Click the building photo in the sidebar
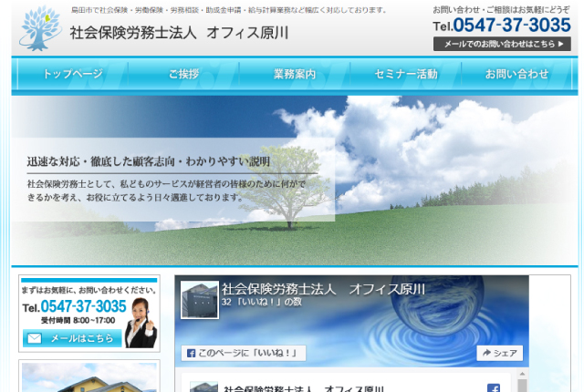The image size is (584, 392). pos(89,377)
